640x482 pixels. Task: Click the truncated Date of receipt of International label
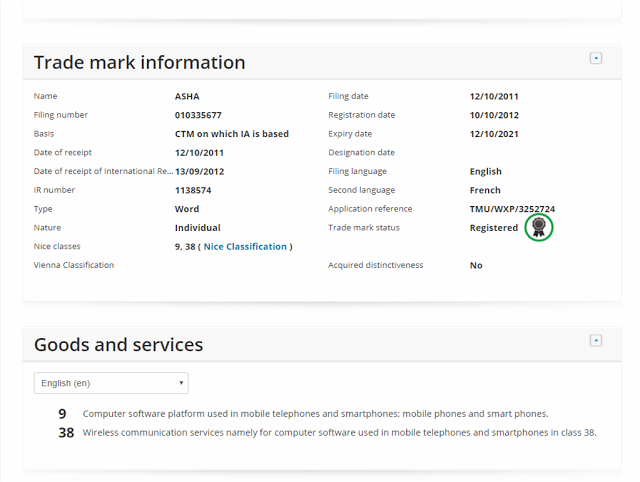[x=102, y=172]
